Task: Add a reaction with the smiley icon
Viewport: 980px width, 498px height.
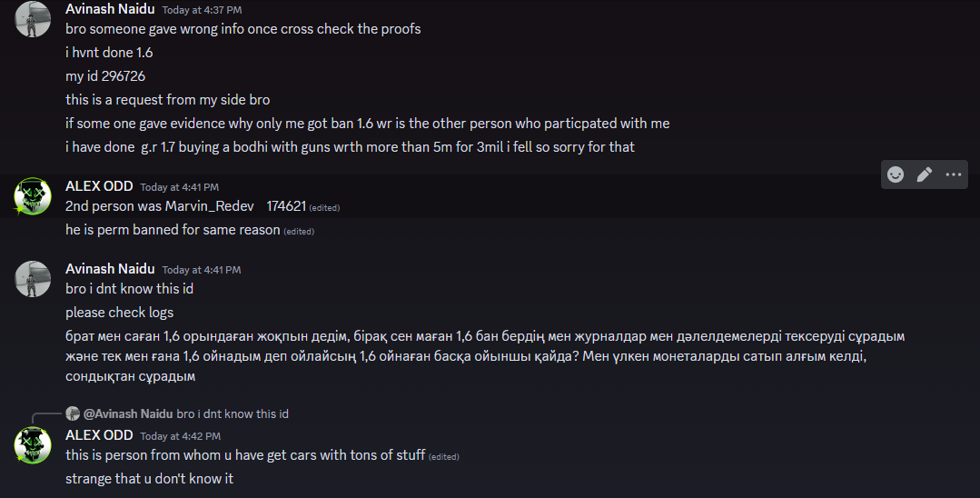Action: pos(896,174)
